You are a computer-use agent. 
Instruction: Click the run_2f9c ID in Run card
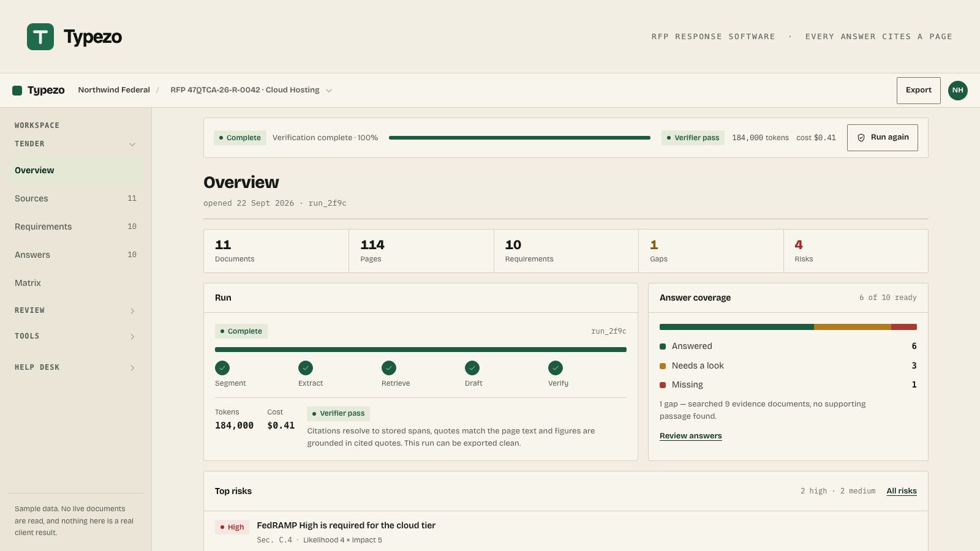click(609, 331)
